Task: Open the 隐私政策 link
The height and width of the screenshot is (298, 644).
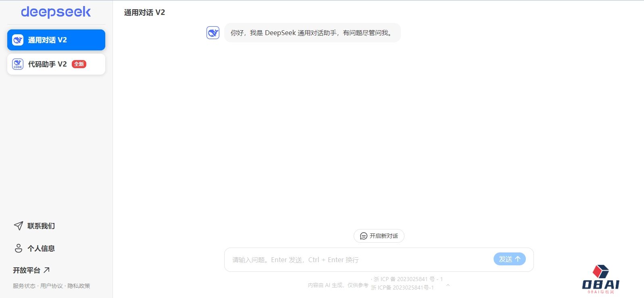Action: [x=79, y=286]
